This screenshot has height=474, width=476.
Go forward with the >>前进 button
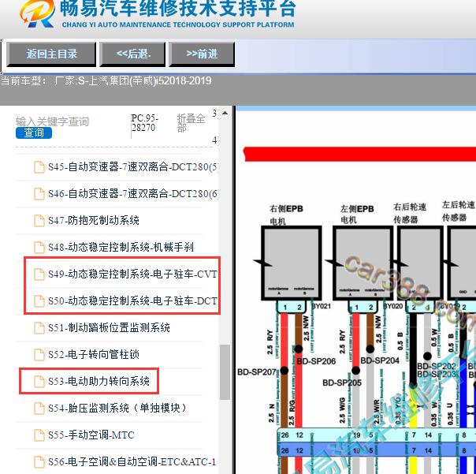point(202,54)
